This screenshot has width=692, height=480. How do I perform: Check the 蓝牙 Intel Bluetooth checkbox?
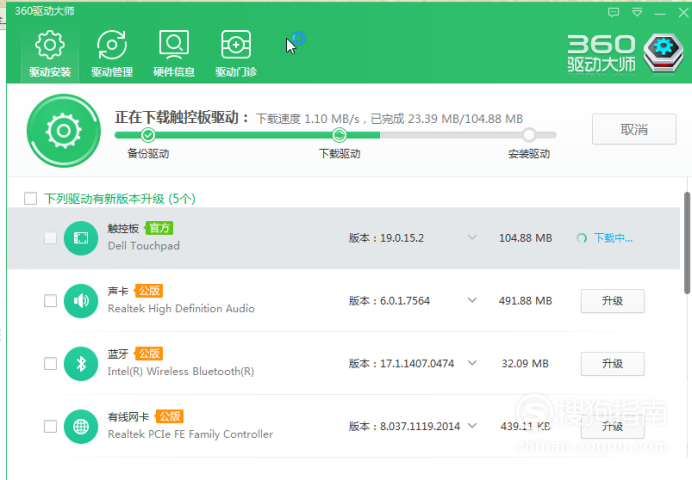[x=50, y=364]
